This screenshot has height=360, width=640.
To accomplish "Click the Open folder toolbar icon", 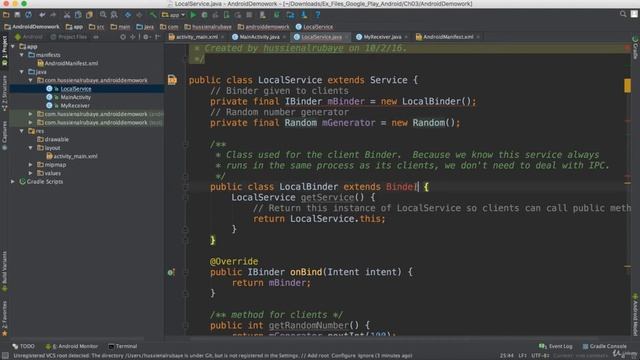I will coord(6,15).
